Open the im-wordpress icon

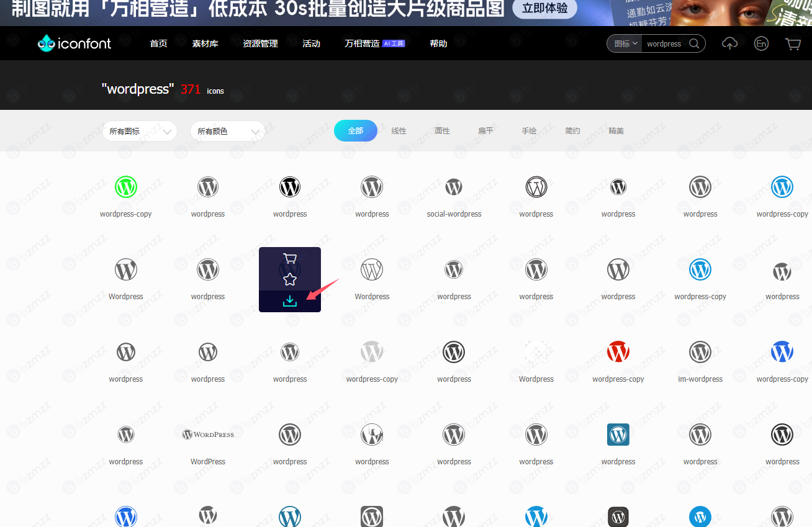click(700, 352)
